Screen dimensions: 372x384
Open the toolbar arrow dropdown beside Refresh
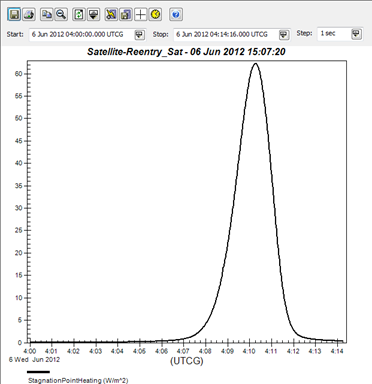[93, 14]
